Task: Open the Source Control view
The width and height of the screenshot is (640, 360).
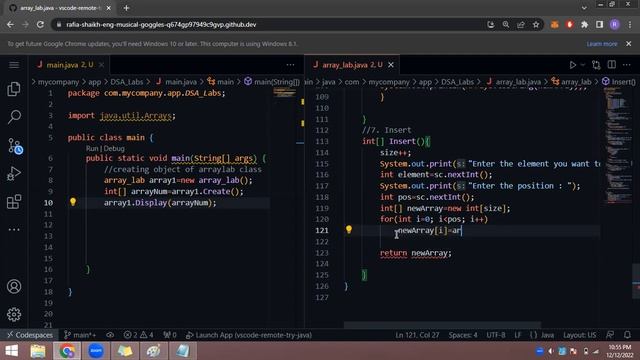Action: tap(15, 146)
